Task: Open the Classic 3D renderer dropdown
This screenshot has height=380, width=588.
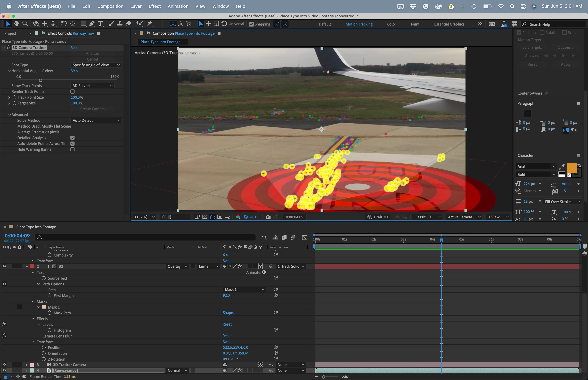Action: [x=427, y=217]
